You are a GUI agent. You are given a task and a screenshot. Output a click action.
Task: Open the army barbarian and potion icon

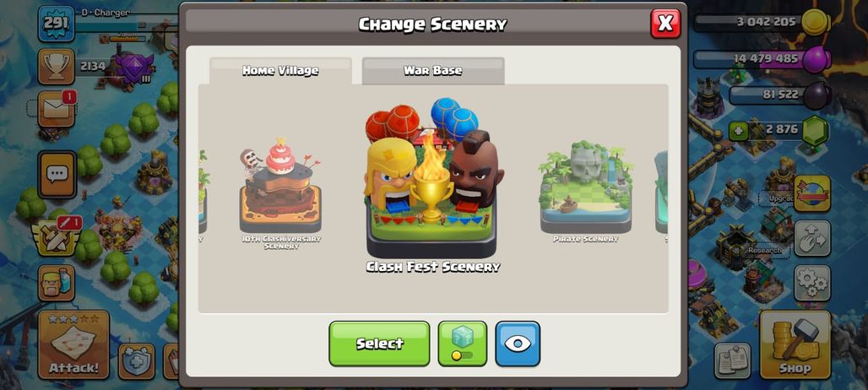[57, 283]
